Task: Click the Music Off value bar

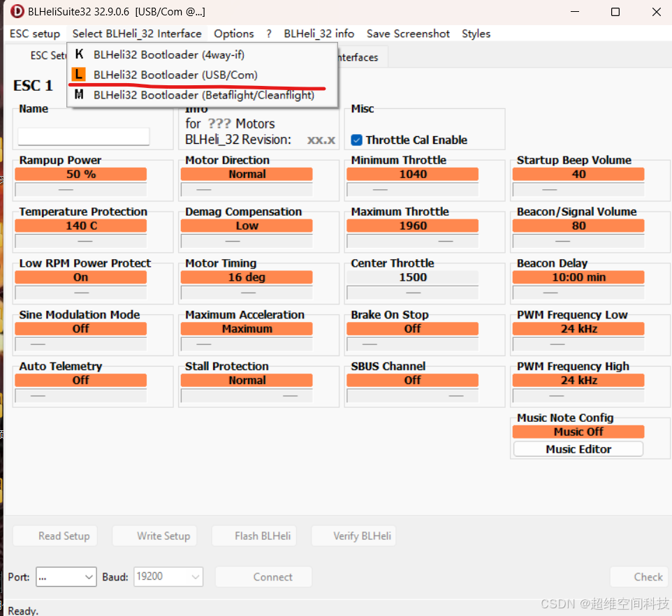Action: pos(578,432)
